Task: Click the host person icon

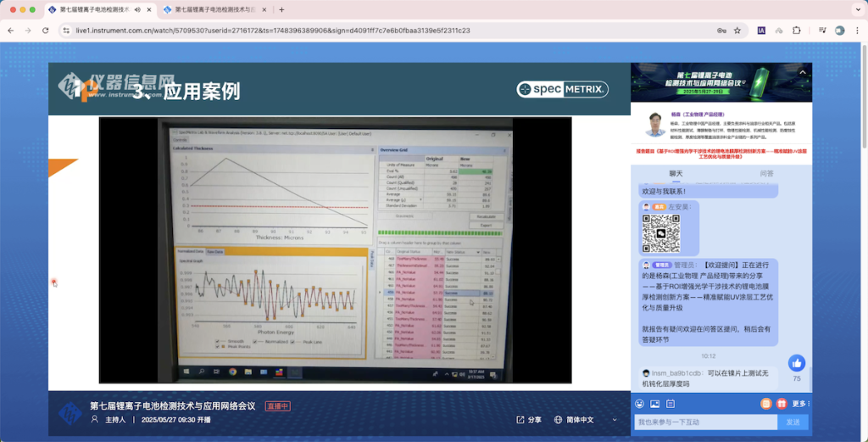Action: pyautogui.click(x=95, y=420)
